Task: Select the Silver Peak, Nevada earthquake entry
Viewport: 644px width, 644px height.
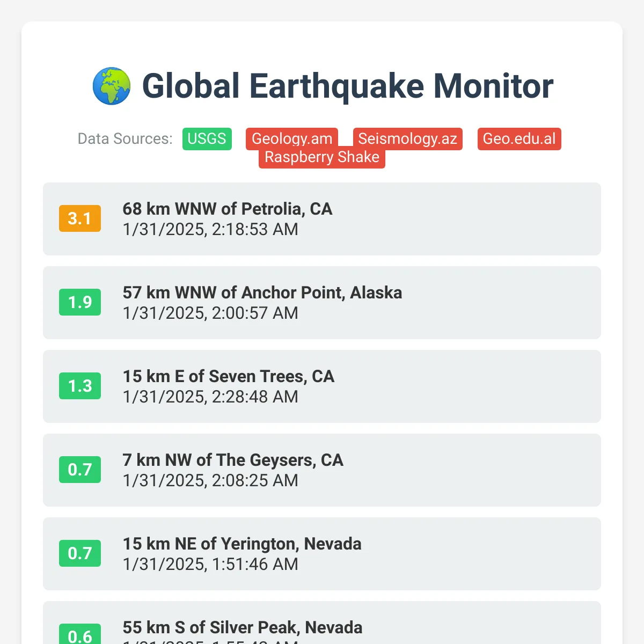Action: coord(322,623)
